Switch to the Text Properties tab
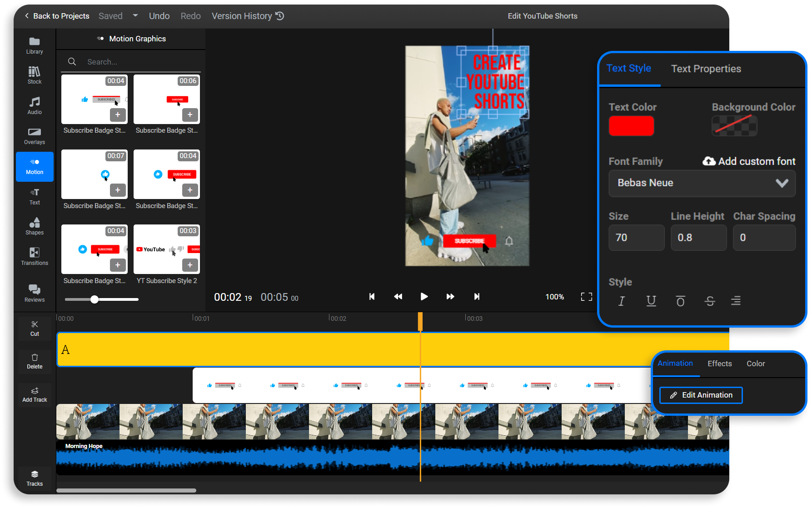The image size is (812, 508). click(706, 69)
